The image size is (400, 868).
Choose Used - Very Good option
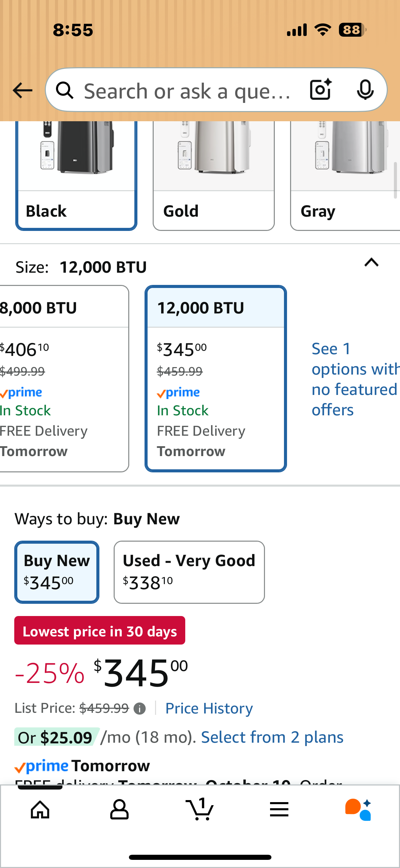click(x=189, y=572)
